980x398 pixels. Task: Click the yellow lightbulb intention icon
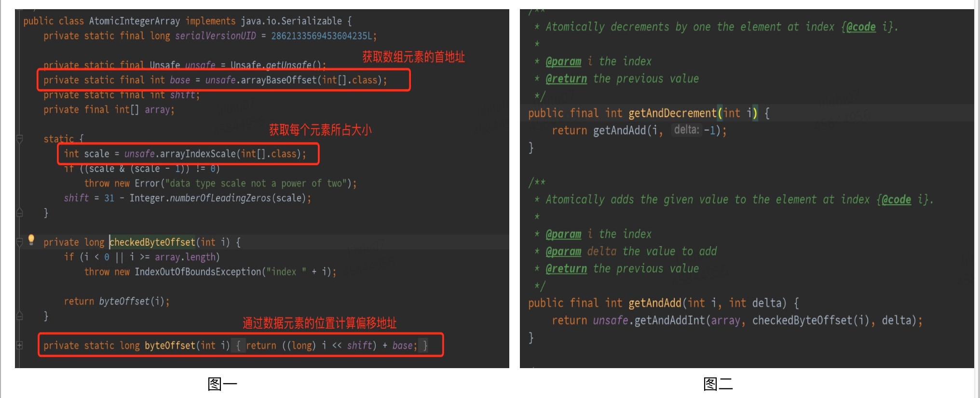tap(31, 239)
